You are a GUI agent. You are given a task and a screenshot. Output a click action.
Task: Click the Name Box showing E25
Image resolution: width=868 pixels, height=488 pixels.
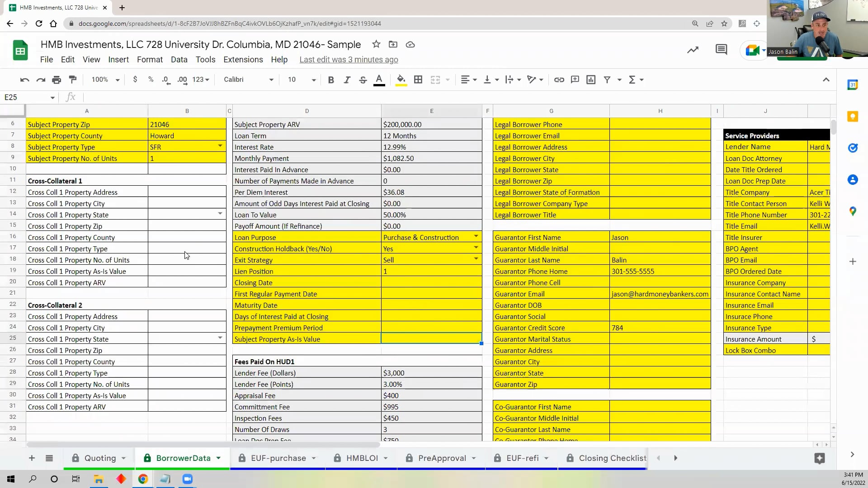(28, 97)
